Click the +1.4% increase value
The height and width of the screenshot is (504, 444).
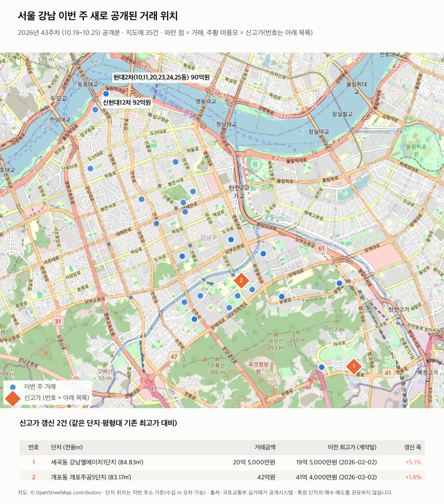tap(413, 477)
